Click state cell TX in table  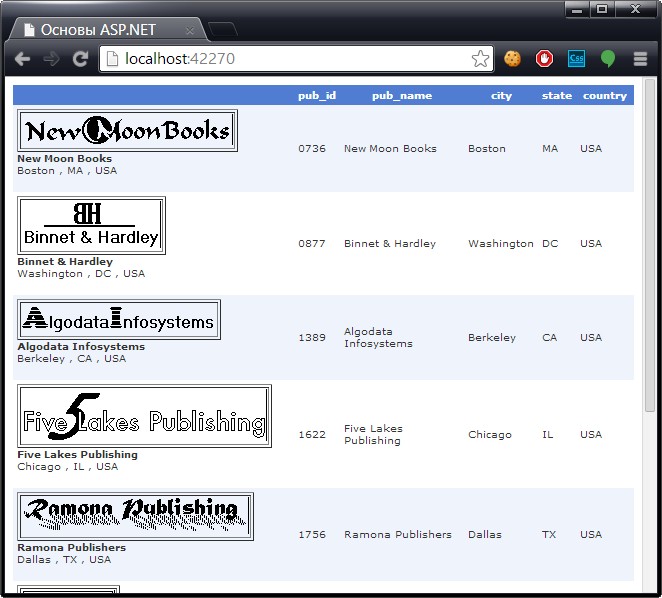[549, 535]
